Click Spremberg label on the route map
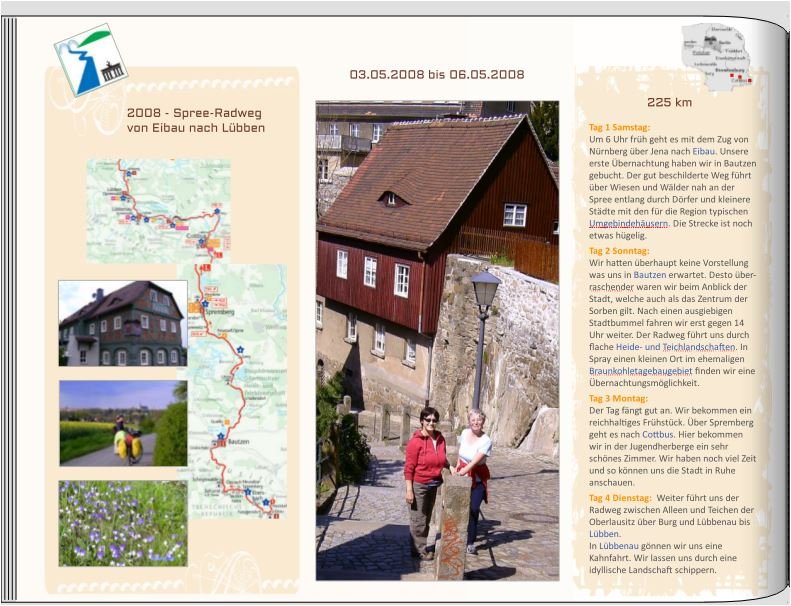 (221, 312)
